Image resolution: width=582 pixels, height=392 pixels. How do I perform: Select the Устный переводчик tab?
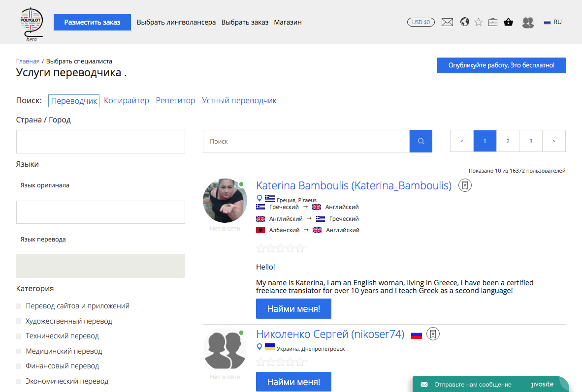tap(239, 100)
